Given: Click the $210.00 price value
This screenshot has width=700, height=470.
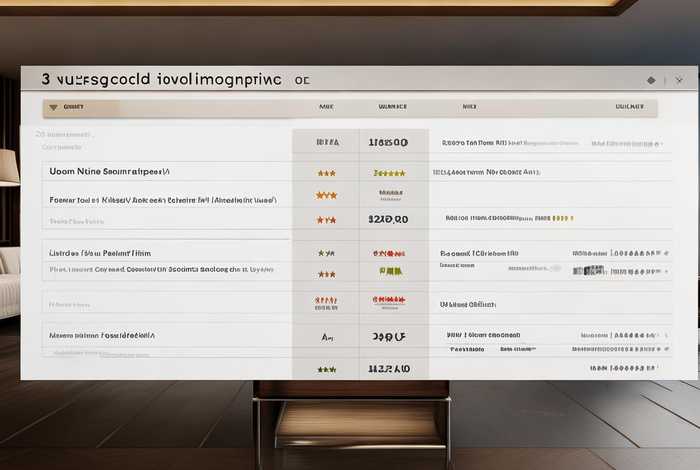Looking at the screenshot, I should [x=388, y=219].
